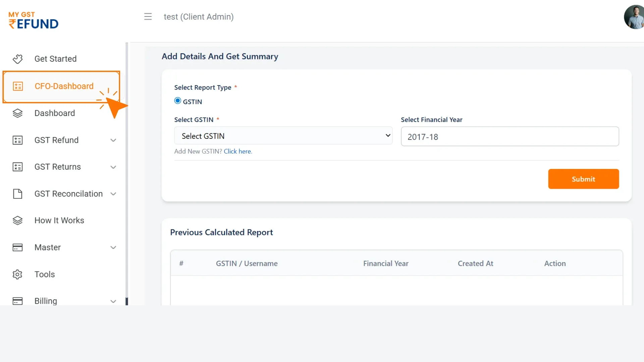Click the Master card icon
The height and width of the screenshot is (362, 644).
(x=17, y=247)
